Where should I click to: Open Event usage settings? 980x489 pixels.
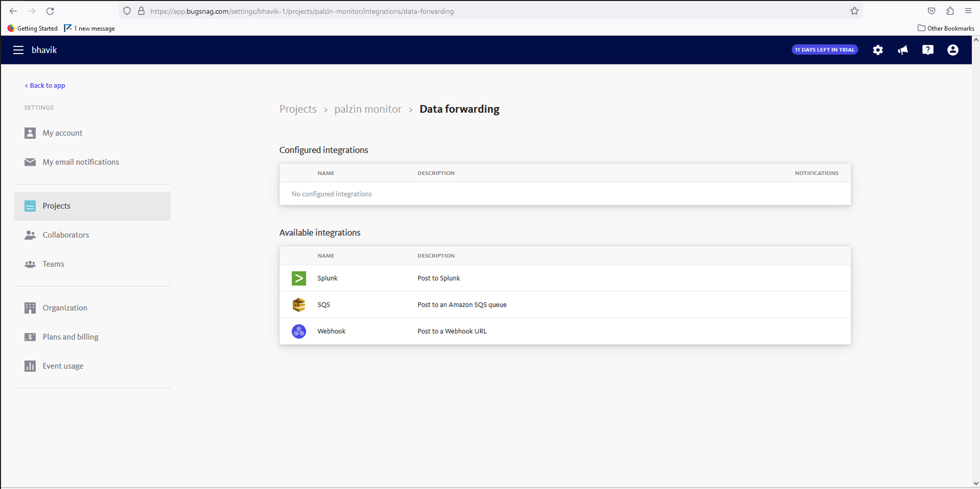pyautogui.click(x=92, y=366)
